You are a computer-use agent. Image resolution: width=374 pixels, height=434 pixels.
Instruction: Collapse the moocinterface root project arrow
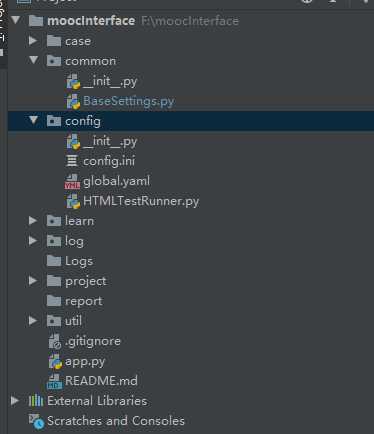(x=16, y=20)
